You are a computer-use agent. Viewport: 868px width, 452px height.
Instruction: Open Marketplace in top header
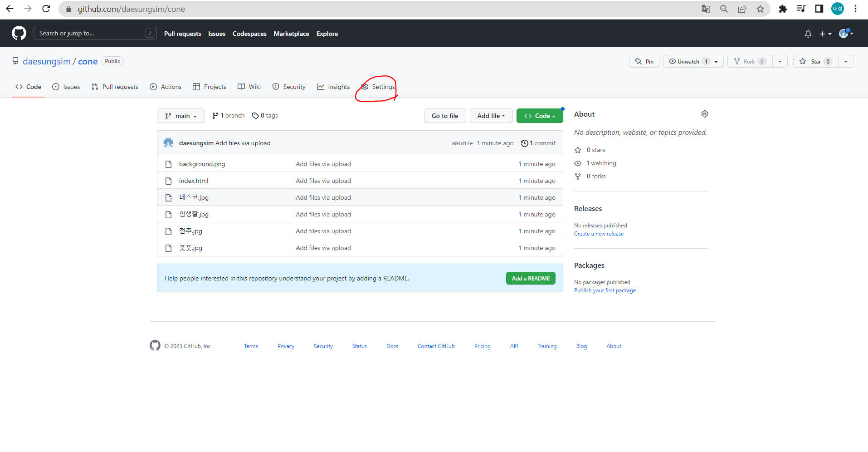[291, 34]
